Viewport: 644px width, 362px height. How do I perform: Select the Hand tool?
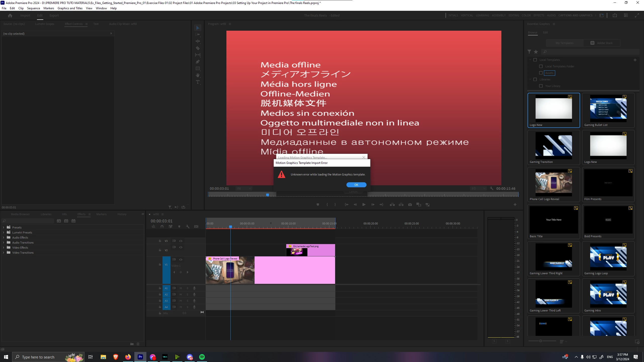(x=198, y=75)
